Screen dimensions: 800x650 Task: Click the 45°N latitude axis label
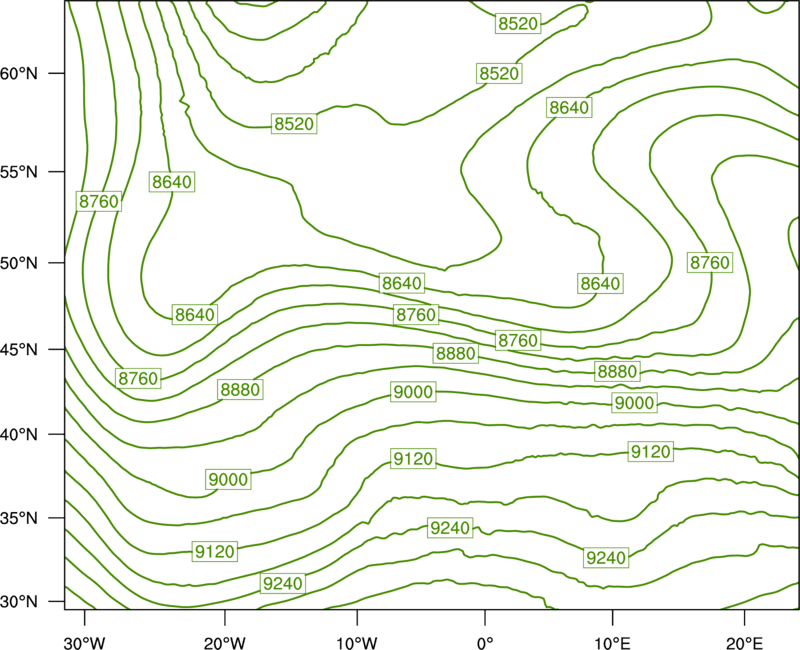point(19,349)
